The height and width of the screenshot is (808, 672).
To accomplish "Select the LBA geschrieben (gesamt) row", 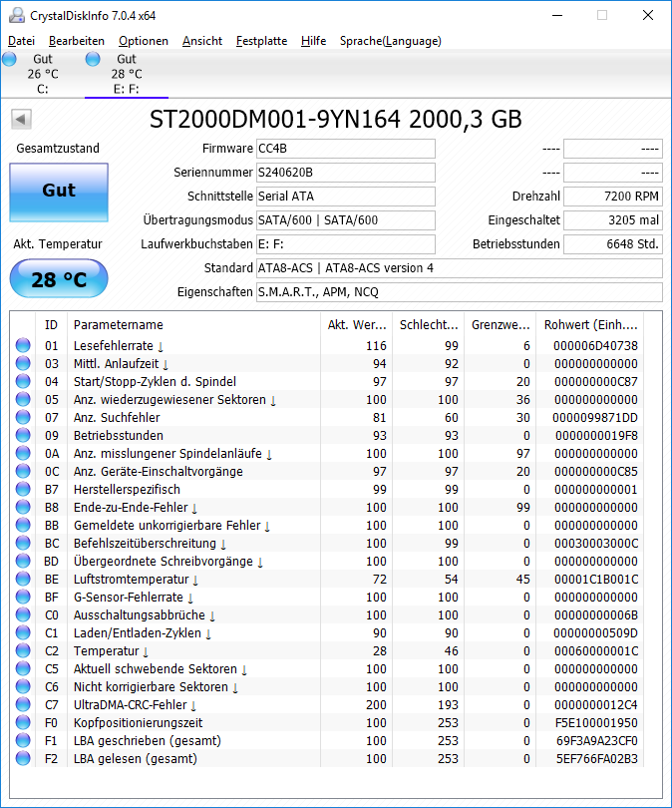I will coord(327,740).
